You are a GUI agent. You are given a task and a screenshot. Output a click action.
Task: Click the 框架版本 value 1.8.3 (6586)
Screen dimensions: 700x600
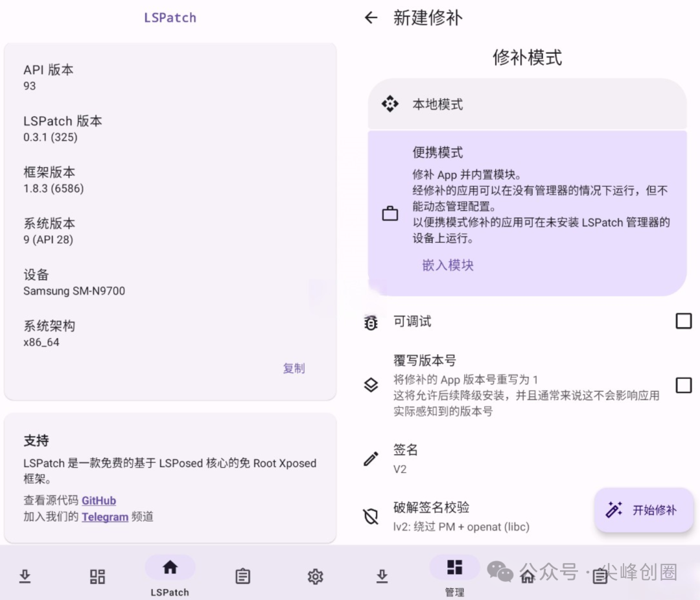[x=54, y=189]
